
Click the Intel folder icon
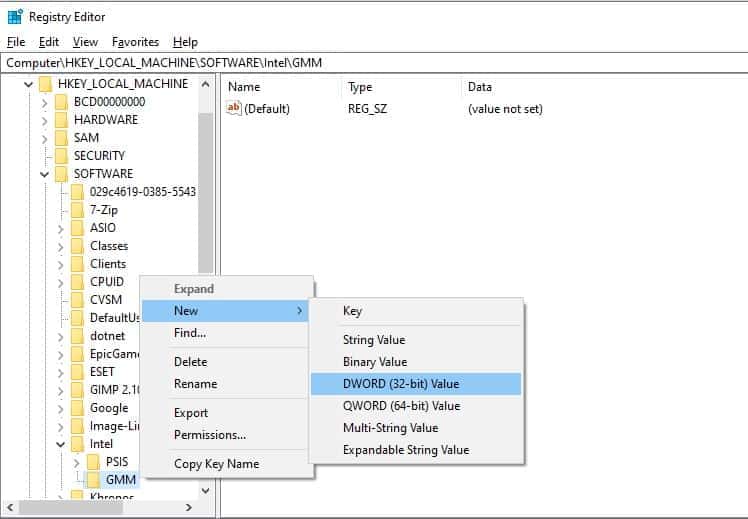pos(77,444)
